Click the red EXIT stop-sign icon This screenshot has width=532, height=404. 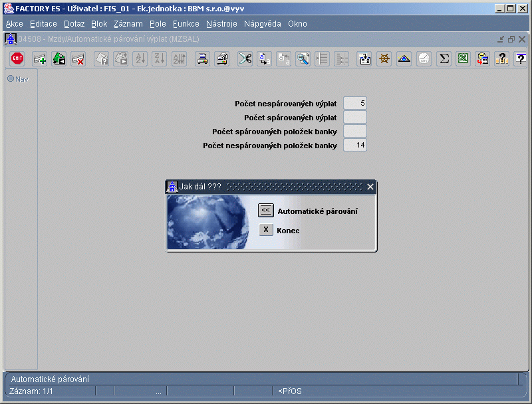tap(17, 58)
